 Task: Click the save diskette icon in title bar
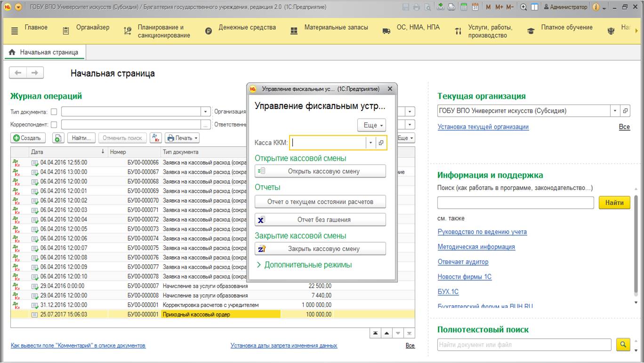pos(406,8)
